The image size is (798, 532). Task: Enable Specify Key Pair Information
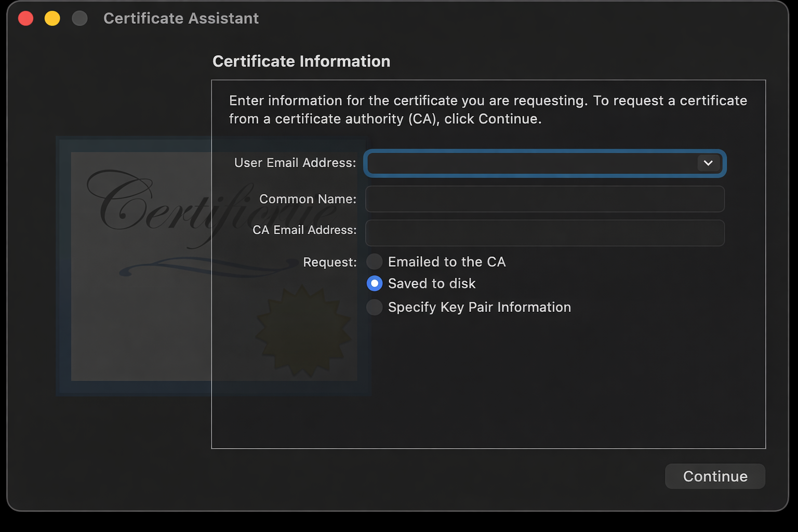pos(375,307)
